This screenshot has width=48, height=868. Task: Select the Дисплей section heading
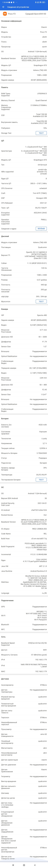click(5, 236)
